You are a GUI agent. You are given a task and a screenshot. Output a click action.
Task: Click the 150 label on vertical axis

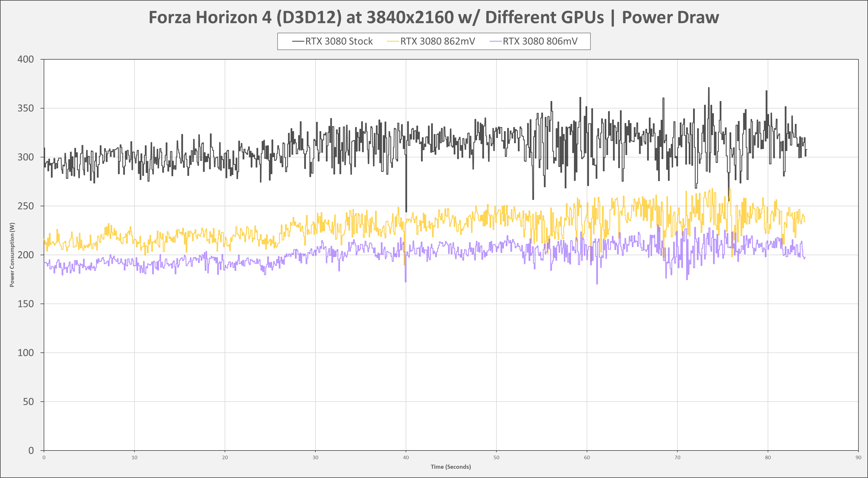coord(26,304)
